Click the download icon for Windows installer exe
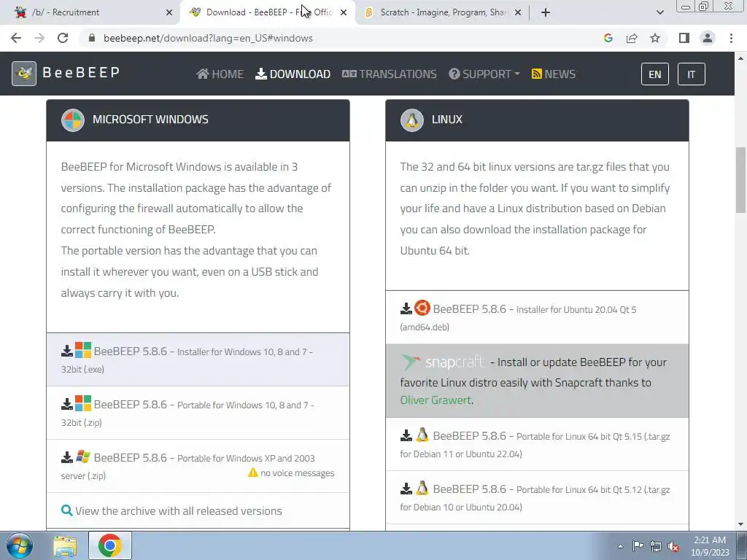The height and width of the screenshot is (560, 747). tap(67, 351)
